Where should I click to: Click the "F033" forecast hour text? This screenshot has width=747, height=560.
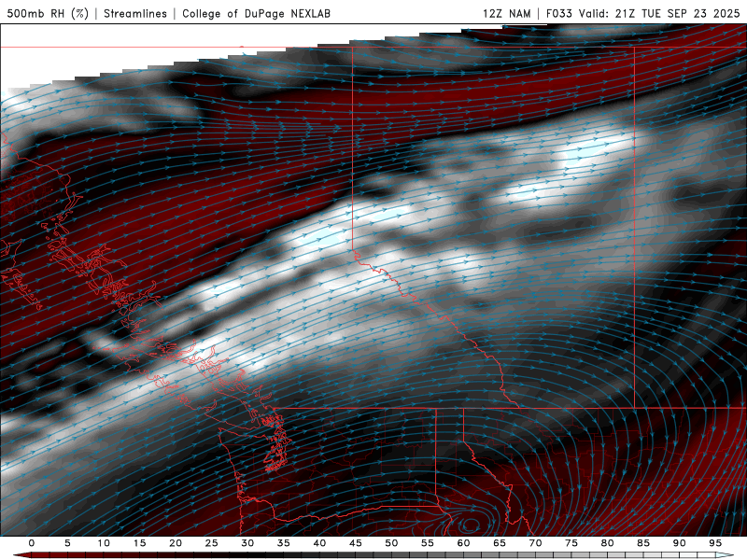pyautogui.click(x=558, y=13)
